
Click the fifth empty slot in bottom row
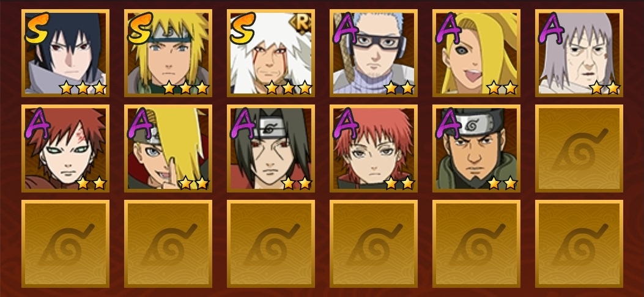point(476,244)
